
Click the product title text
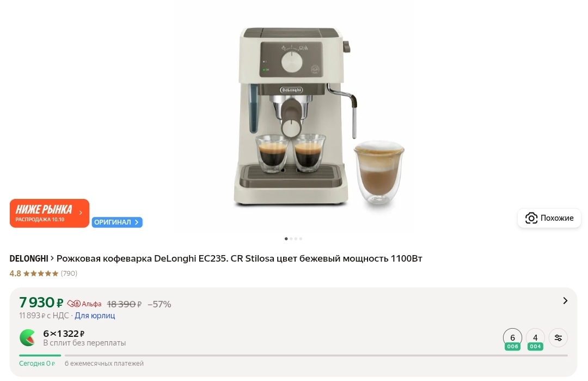click(x=239, y=258)
